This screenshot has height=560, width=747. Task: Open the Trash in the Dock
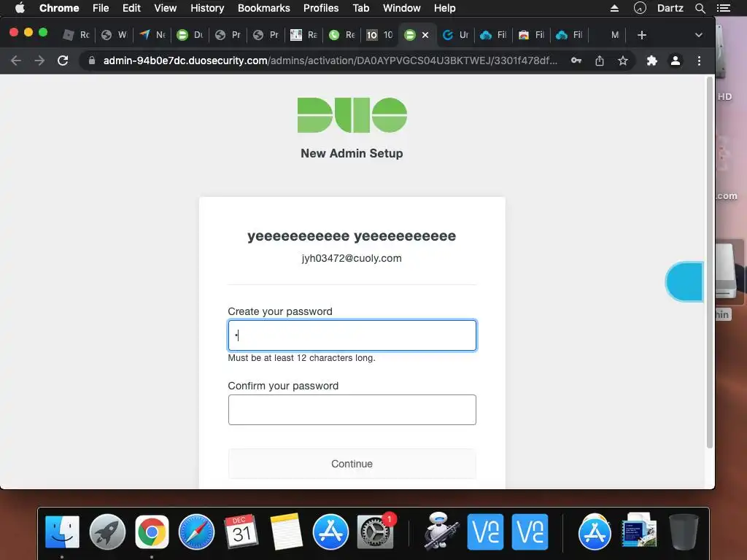(x=684, y=532)
